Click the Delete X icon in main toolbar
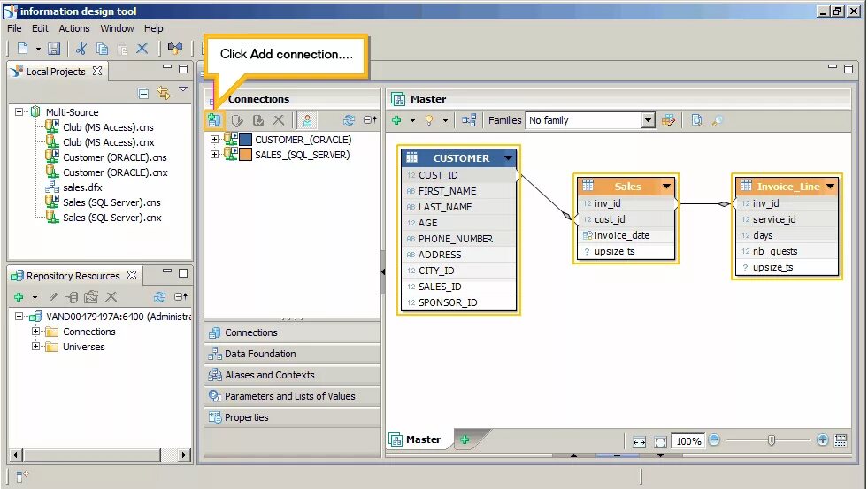The width and height of the screenshot is (868, 489). coord(142,49)
